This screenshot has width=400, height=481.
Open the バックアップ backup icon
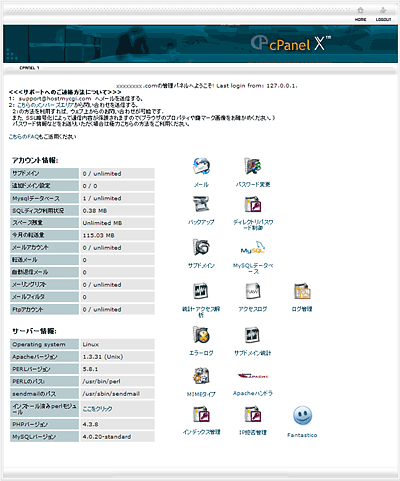[201, 204]
